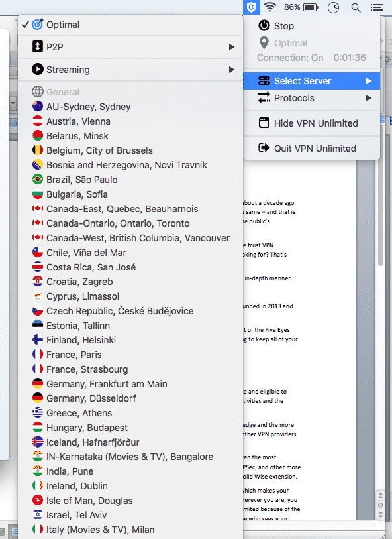Screen dimensions: 392x539
Task: Click the Optimal target icon
Action: point(38,25)
